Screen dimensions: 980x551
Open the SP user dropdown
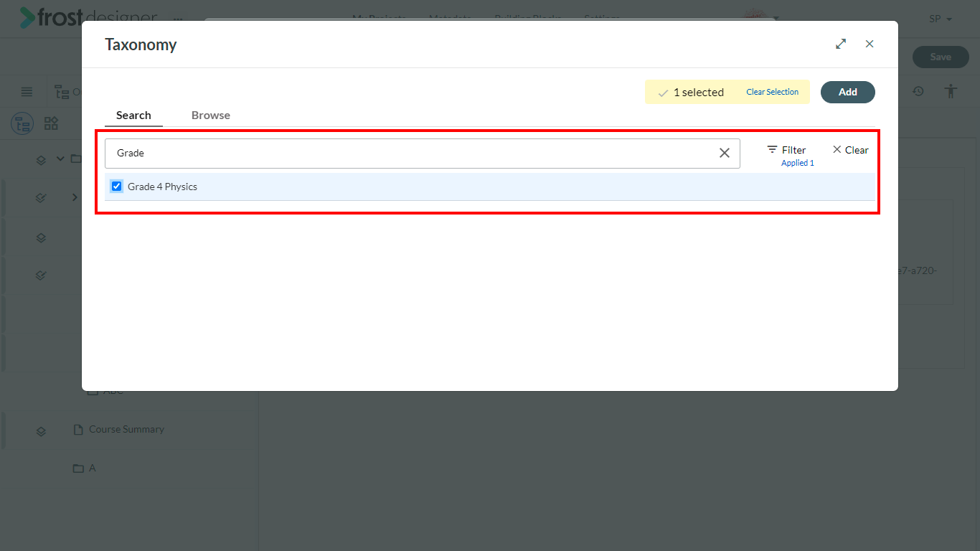(941, 19)
